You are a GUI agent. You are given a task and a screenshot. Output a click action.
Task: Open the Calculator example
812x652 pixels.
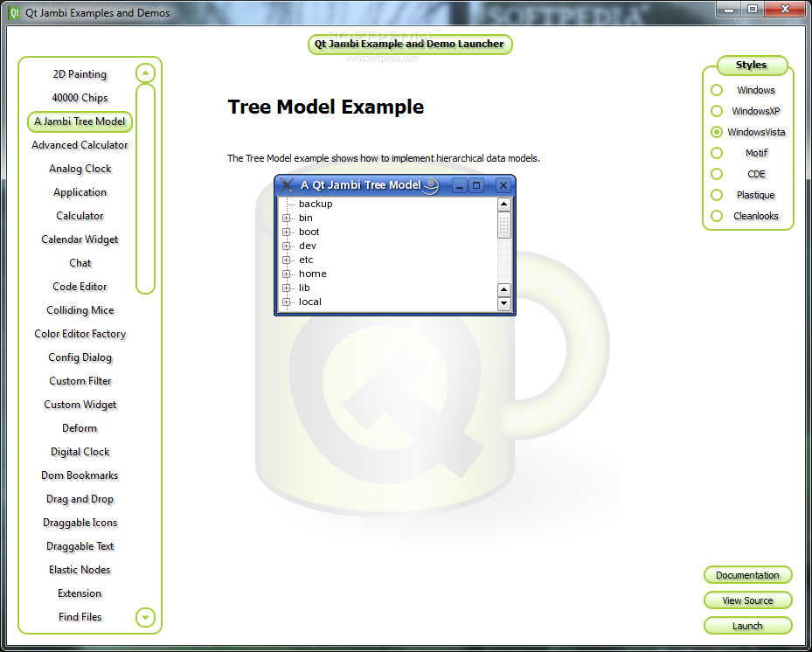[x=80, y=216]
